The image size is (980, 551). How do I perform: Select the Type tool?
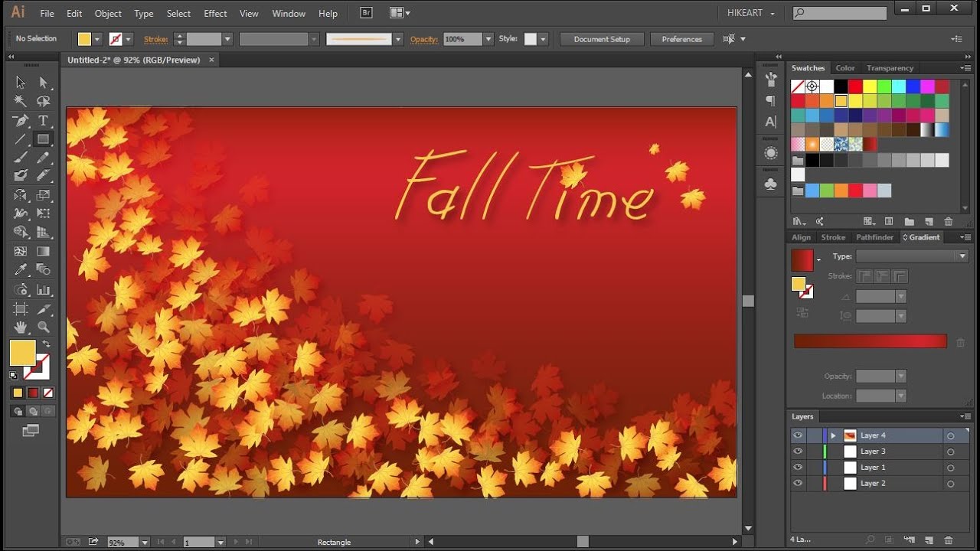pos(44,120)
